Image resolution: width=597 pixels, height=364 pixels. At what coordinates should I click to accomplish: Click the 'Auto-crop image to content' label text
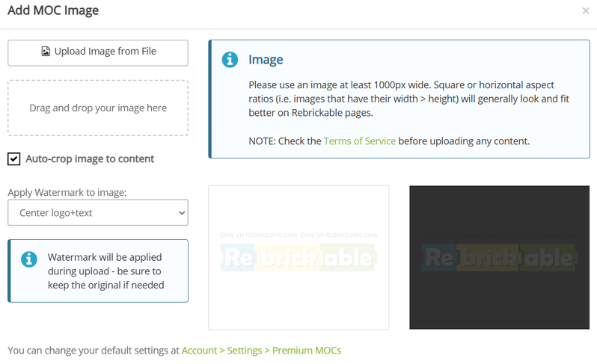(x=90, y=159)
